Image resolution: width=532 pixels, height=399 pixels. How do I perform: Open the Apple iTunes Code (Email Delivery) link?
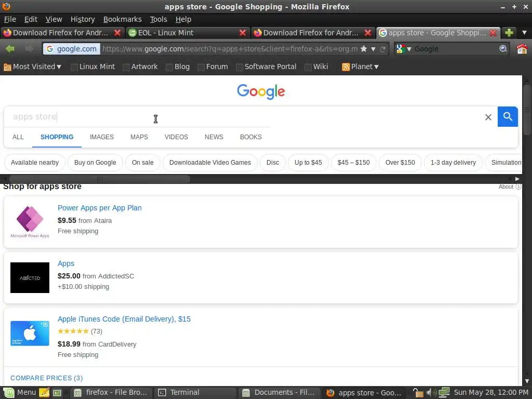tap(124, 320)
